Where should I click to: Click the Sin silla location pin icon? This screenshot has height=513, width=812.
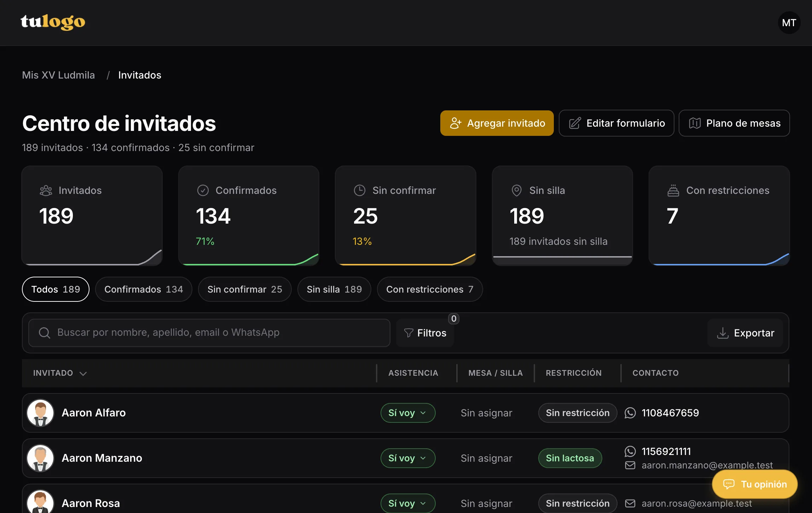517,190
